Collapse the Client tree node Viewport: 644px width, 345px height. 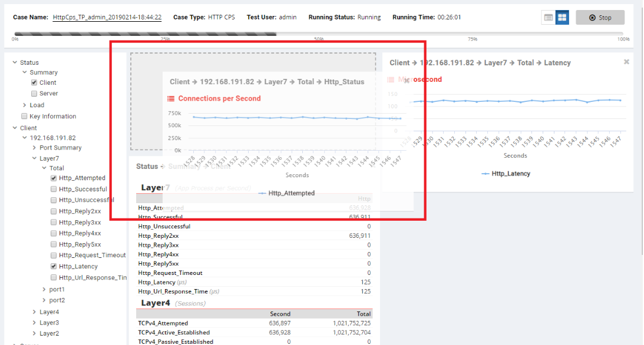tap(15, 128)
